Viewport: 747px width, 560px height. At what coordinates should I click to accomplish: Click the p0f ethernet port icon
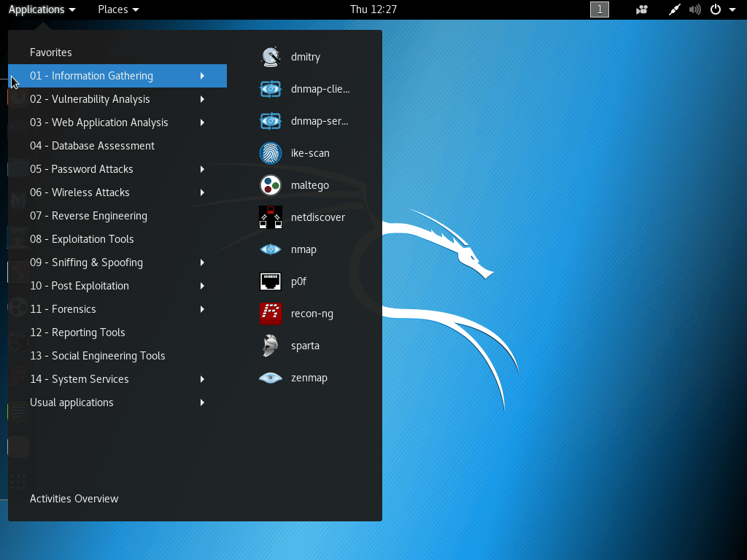click(x=271, y=281)
